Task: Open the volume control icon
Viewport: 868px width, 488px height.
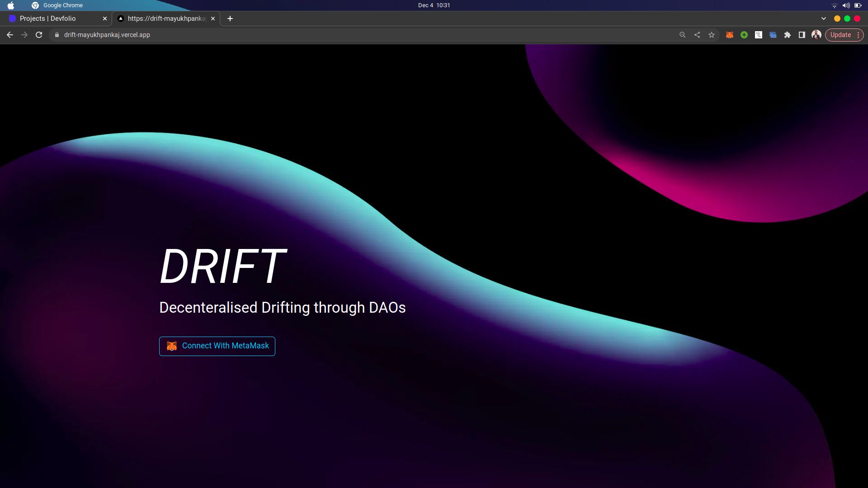Action: click(846, 5)
